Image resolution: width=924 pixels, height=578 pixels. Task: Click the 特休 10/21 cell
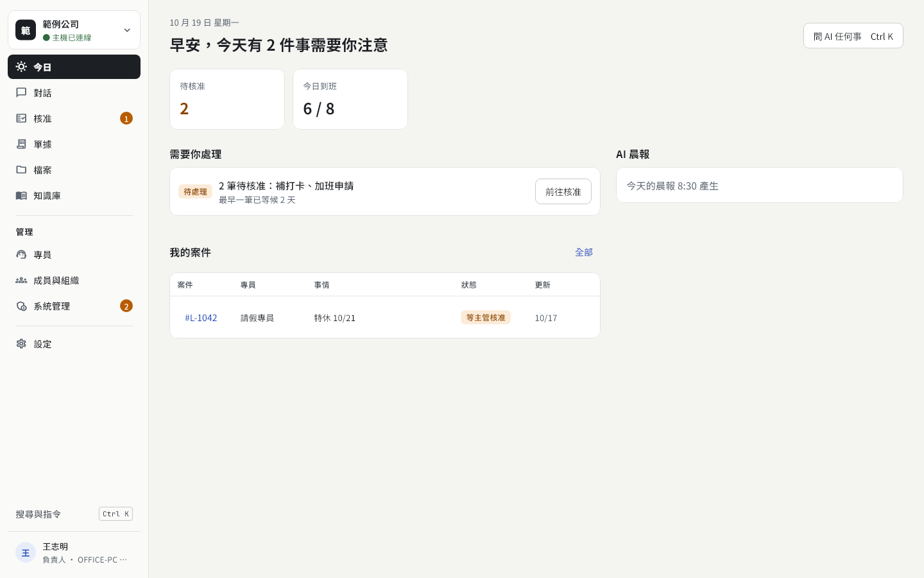334,318
